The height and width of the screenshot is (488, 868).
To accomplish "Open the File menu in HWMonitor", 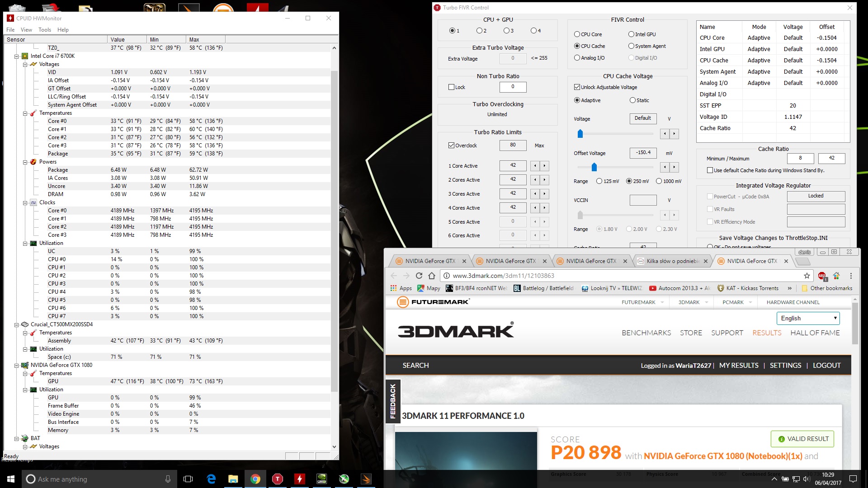I will click(x=10, y=30).
